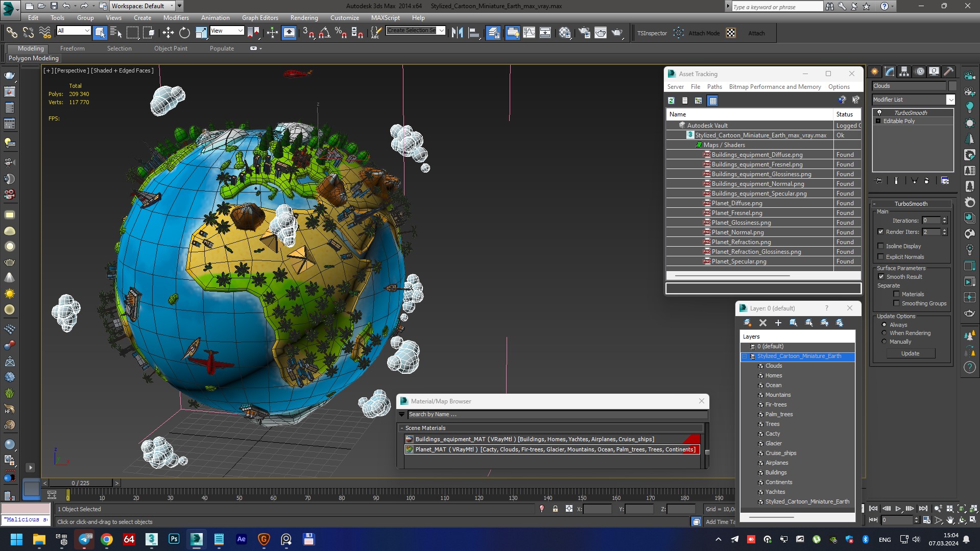Expand Editable Poly in modifier stack
The height and width of the screenshot is (551, 980).
tap(878, 121)
